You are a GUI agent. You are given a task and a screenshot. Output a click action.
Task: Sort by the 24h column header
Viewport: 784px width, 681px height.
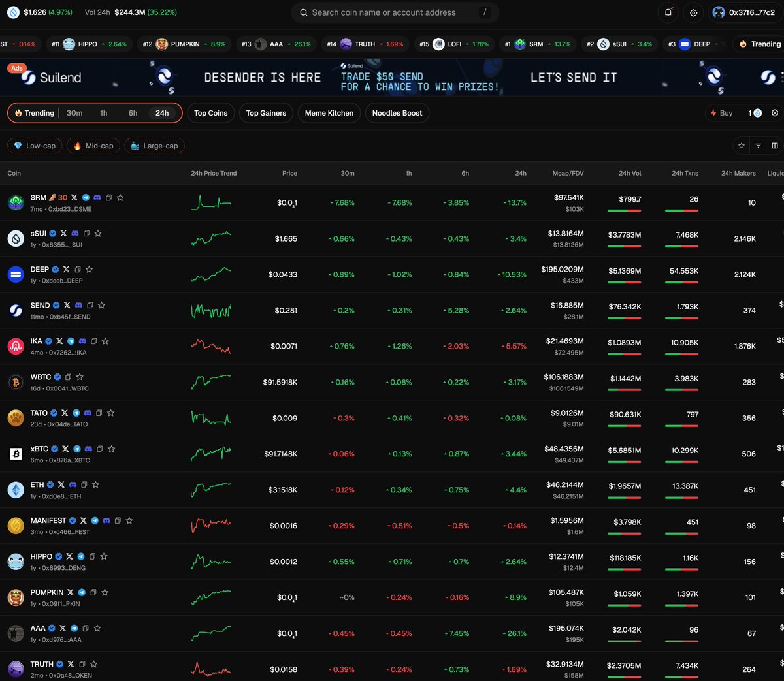pyautogui.click(x=521, y=173)
